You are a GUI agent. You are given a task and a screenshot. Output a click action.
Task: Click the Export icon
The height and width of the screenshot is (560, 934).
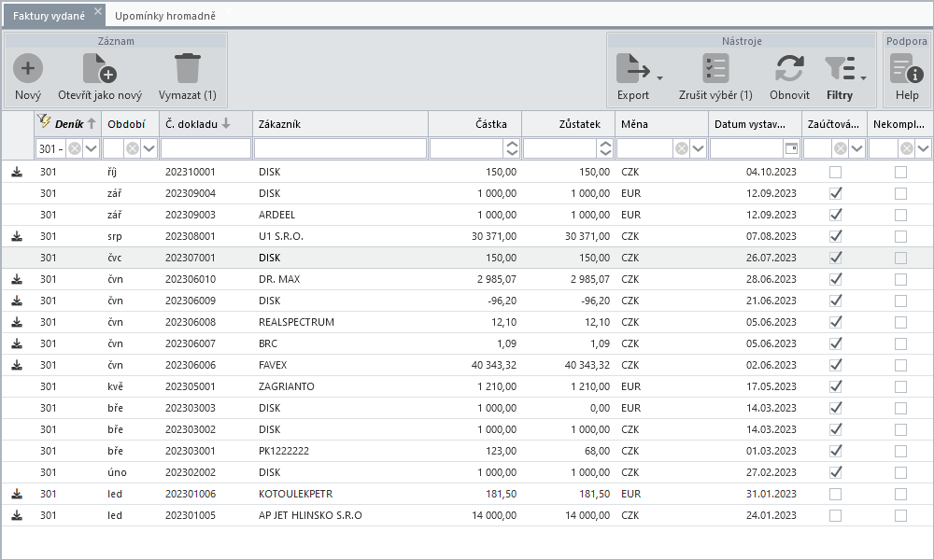(633, 68)
